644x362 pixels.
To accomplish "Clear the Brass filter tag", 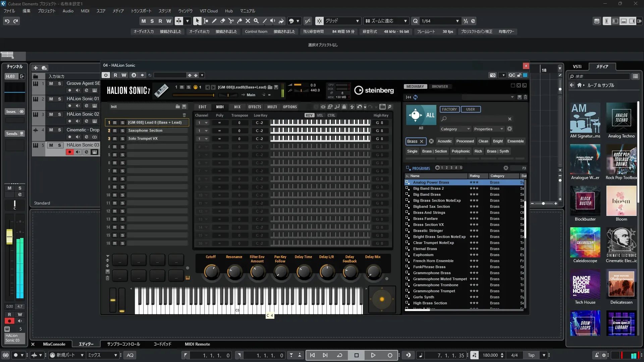I will point(422,141).
